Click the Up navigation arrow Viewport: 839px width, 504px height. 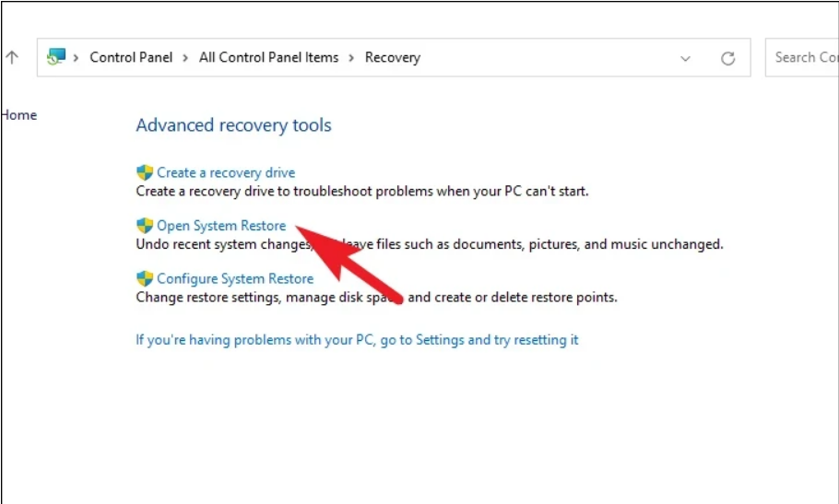(12, 57)
